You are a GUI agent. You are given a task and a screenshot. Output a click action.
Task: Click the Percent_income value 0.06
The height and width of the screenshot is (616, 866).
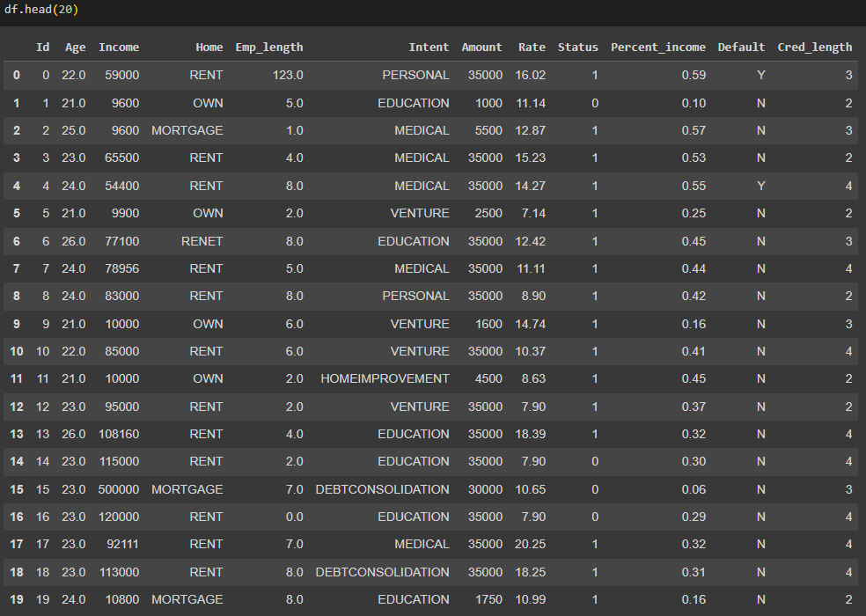[694, 489]
